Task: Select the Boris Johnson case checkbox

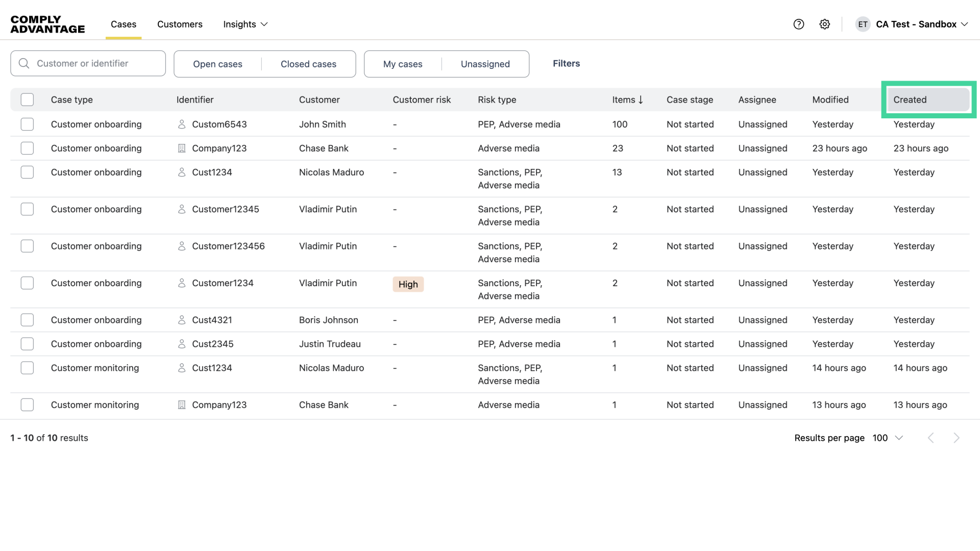Action: click(27, 320)
